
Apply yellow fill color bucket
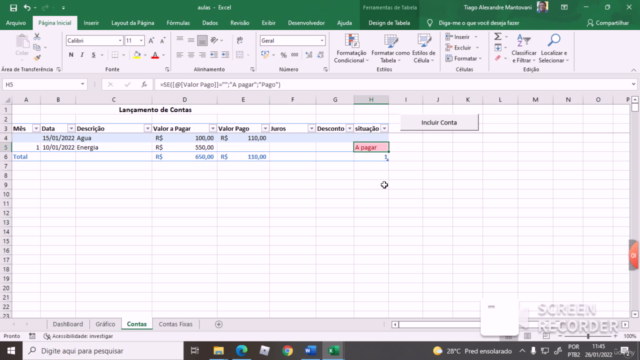click(x=137, y=55)
